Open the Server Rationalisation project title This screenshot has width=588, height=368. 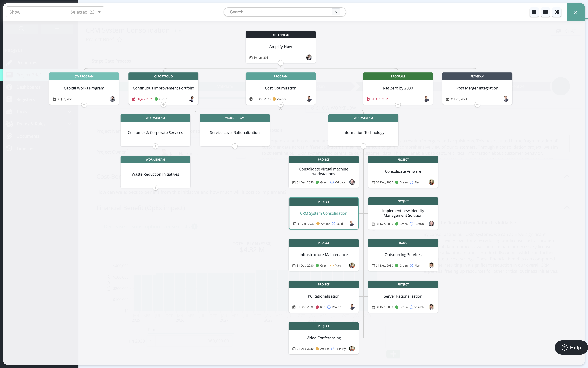pos(403,296)
